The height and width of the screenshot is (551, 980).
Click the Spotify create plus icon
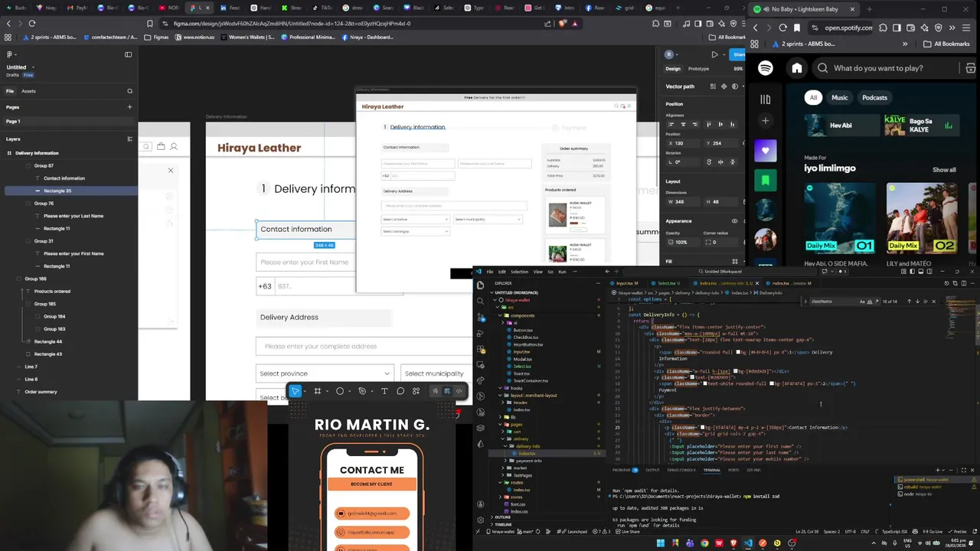(765, 121)
